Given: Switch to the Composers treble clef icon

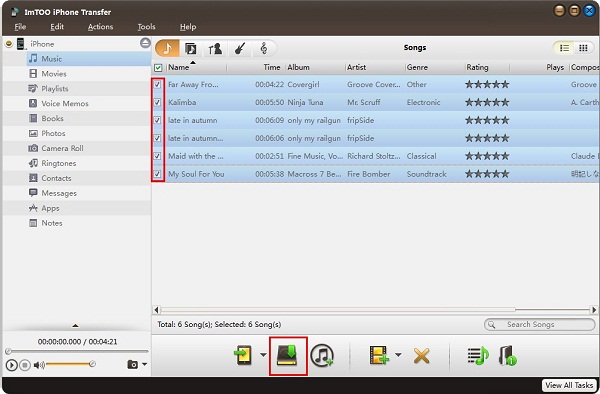Looking at the screenshot, I should coord(264,49).
